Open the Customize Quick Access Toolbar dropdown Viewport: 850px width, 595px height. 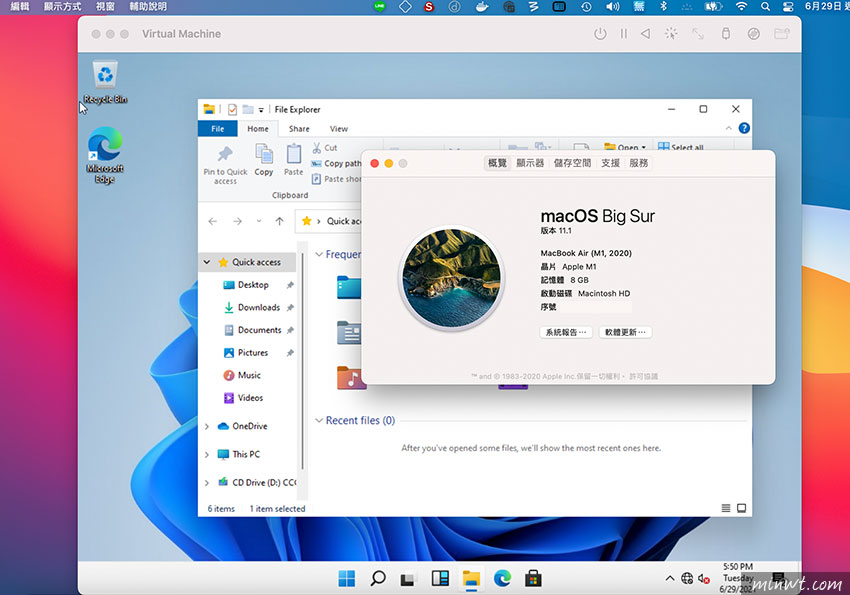(x=261, y=110)
